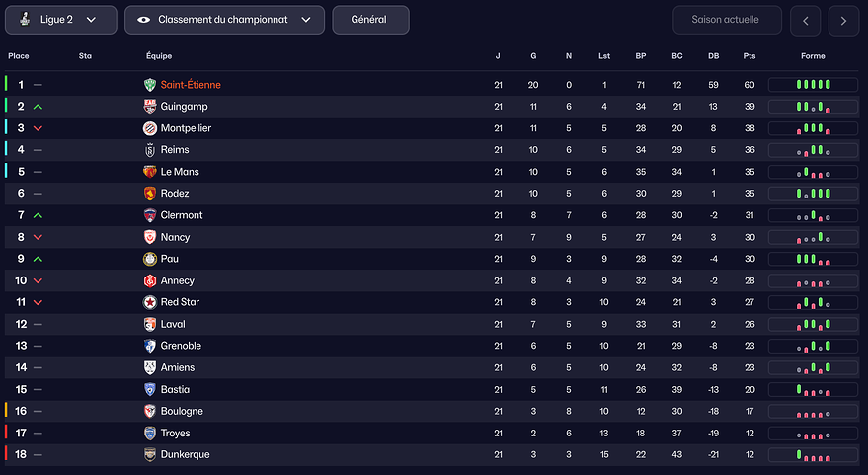Sort table by Équipe column header

click(159, 56)
